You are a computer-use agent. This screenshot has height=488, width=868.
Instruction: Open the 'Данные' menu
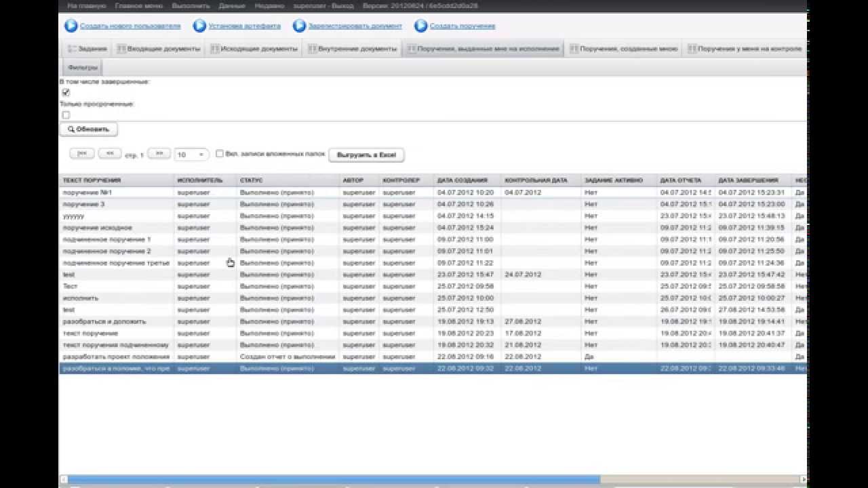coord(232,5)
